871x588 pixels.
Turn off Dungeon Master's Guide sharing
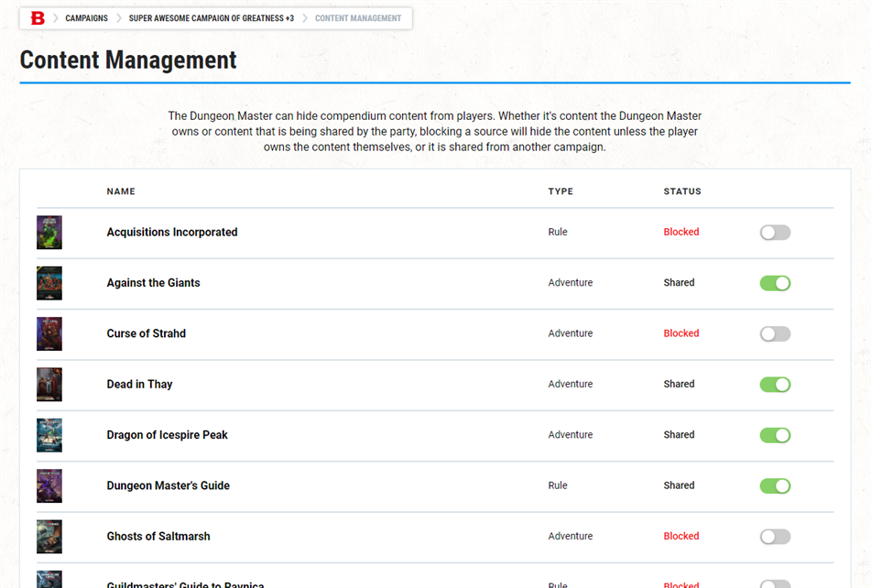pyautogui.click(x=775, y=485)
